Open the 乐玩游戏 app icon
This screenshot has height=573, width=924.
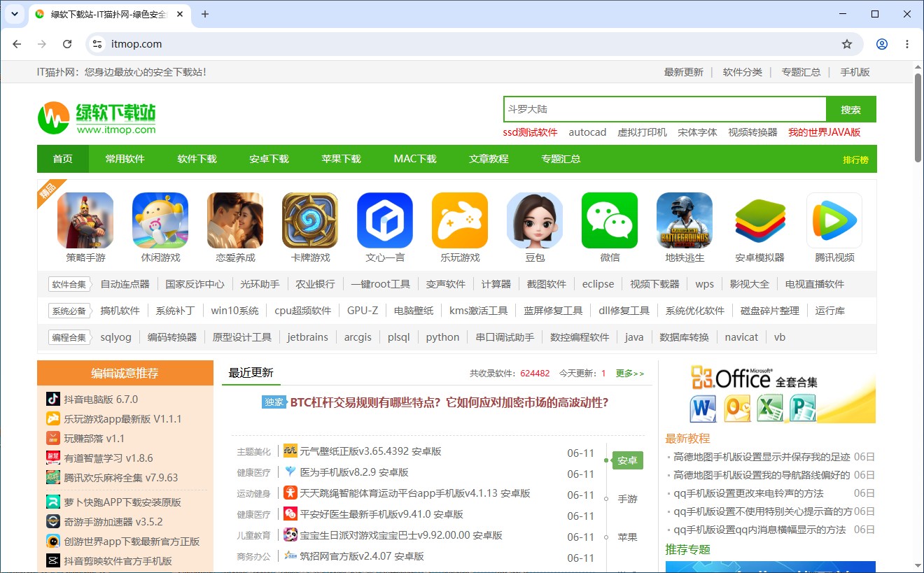point(460,220)
